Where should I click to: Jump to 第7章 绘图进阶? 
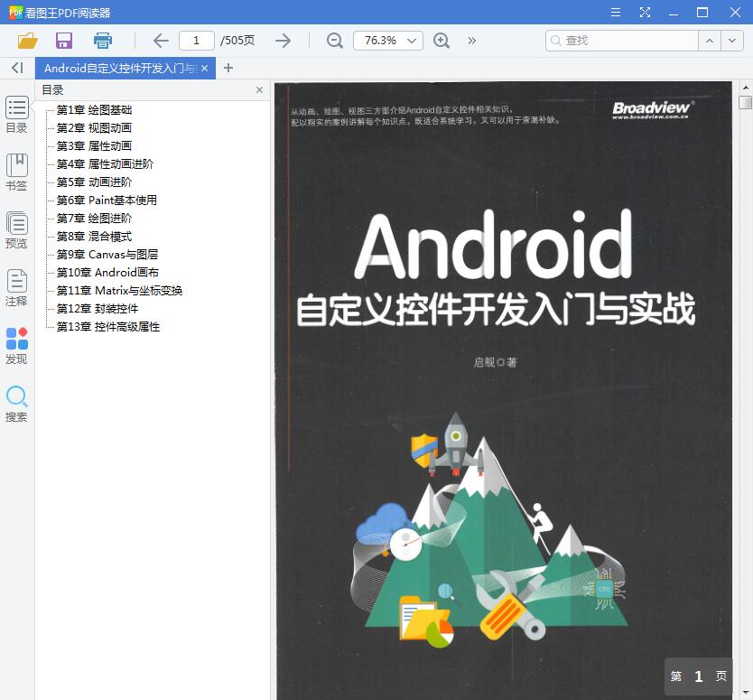[x=94, y=218]
